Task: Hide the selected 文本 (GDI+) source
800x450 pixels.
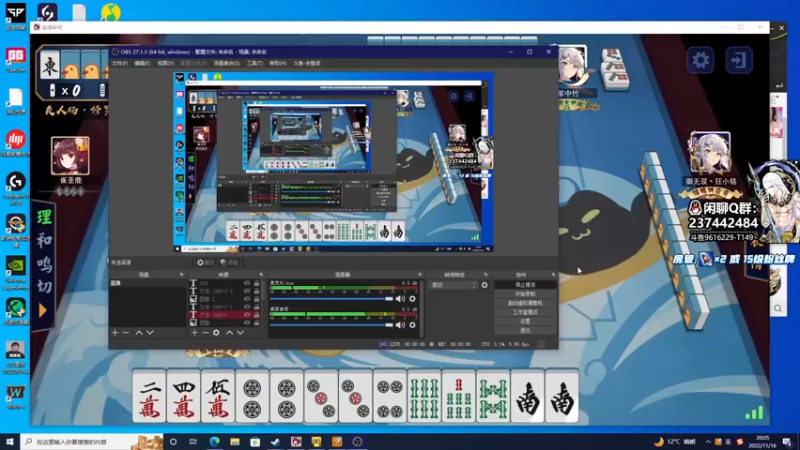Action: [x=247, y=315]
